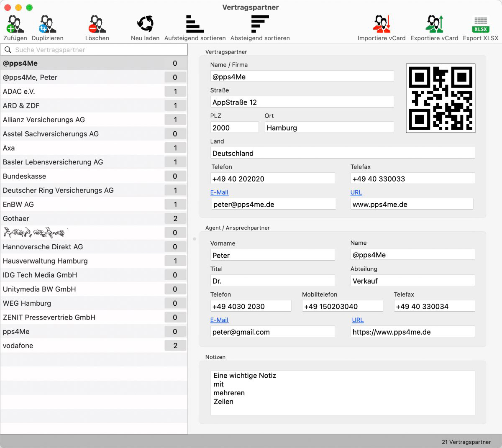This screenshot has height=448, width=502.
Task: Choose ARD & ZDF from the list
Action: coord(94,106)
